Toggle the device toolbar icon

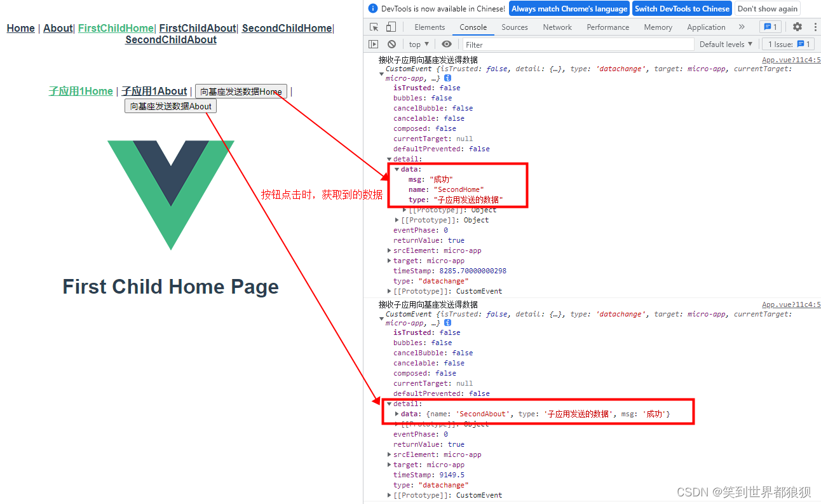[x=391, y=27]
